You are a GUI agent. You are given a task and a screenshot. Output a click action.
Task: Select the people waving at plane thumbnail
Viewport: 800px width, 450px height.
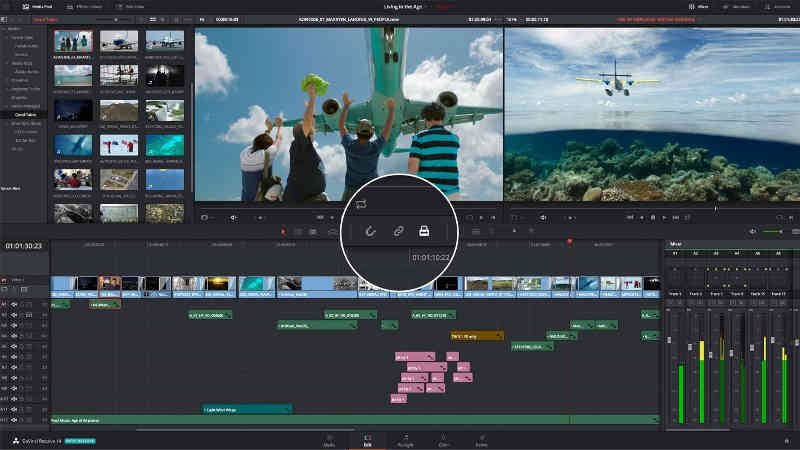[x=73, y=41]
